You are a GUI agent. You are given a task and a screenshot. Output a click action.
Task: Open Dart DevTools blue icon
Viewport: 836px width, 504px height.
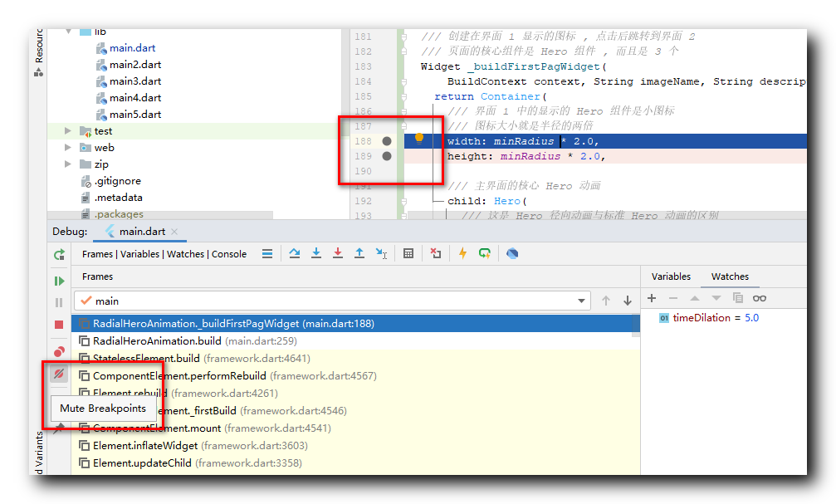point(512,253)
